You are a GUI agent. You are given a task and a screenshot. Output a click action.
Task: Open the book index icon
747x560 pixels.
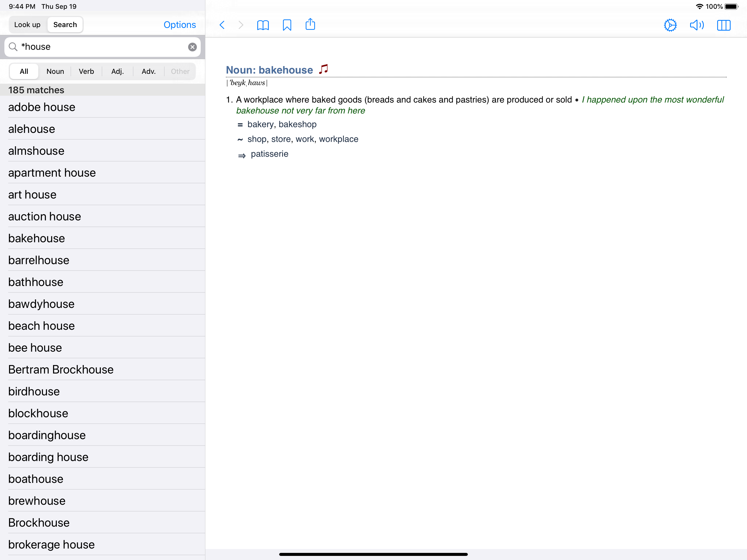(263, 25)
